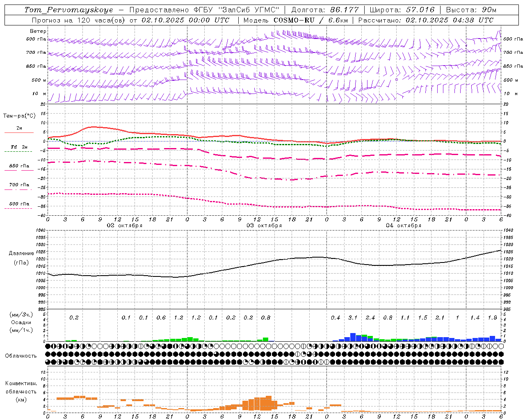Viewport: 525px width, 420px height.
Task: Click the 1.4 precipitation value
Action: coord(475,318)
